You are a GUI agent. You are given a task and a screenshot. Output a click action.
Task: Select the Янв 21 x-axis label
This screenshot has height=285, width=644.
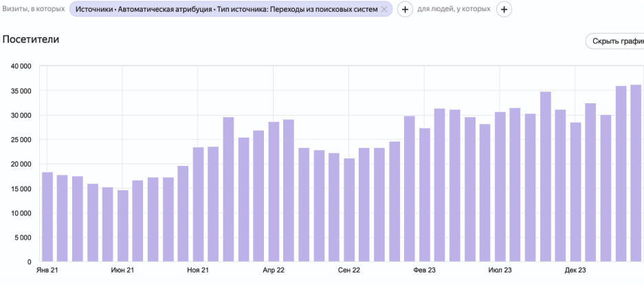(47, 270)
